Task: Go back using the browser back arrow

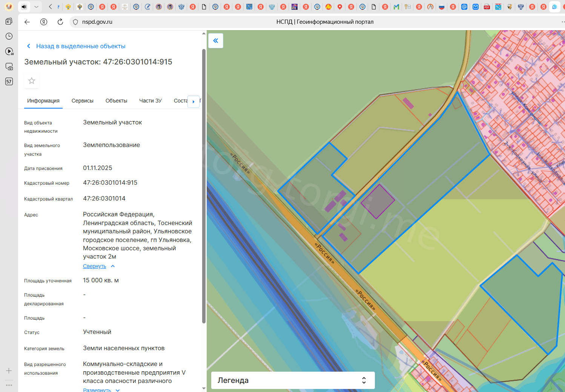Action: point(27,22)
